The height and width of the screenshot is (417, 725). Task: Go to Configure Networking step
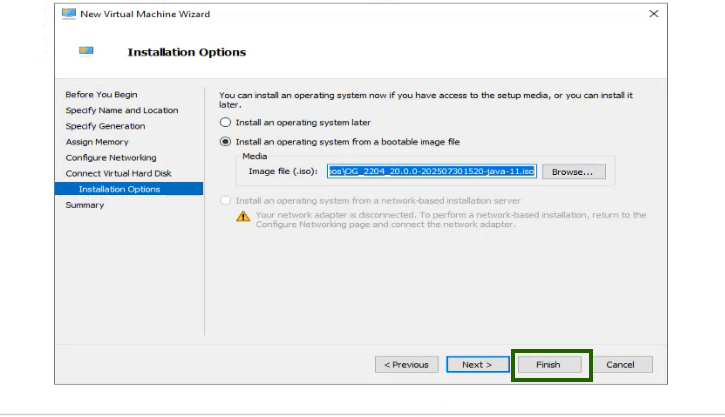tap(111, 158)
